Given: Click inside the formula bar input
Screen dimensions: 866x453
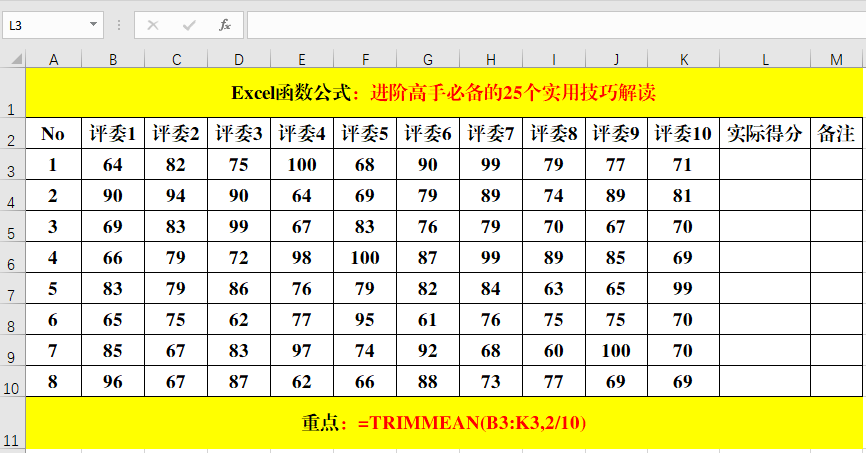Looking at the screenshot, I should click(x=556, y=25).
